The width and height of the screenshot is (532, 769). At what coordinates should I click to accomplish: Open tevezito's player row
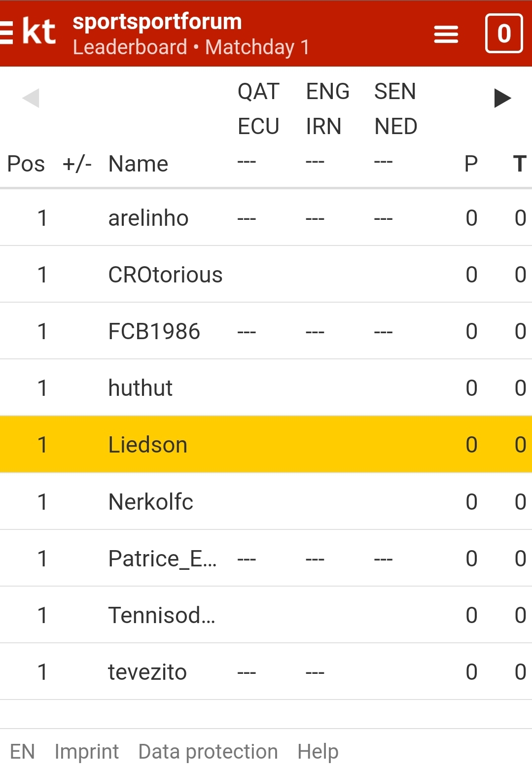(x=266, y=672)
